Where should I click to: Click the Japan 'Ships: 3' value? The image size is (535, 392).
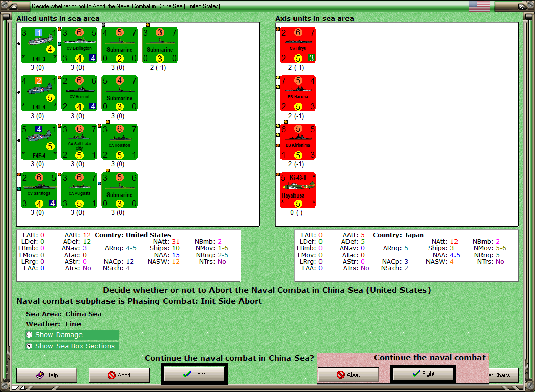pyautogui.click(x=441, y=248)
